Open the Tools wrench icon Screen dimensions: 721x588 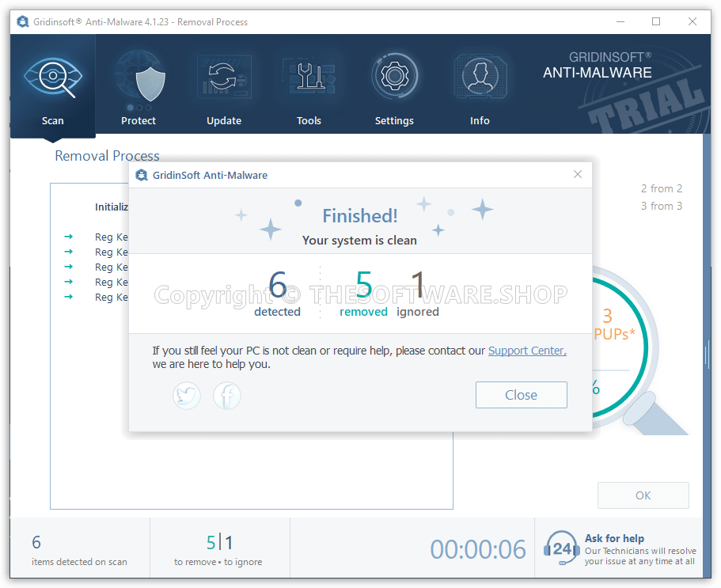pyautogui.click(x=309, y=78)
